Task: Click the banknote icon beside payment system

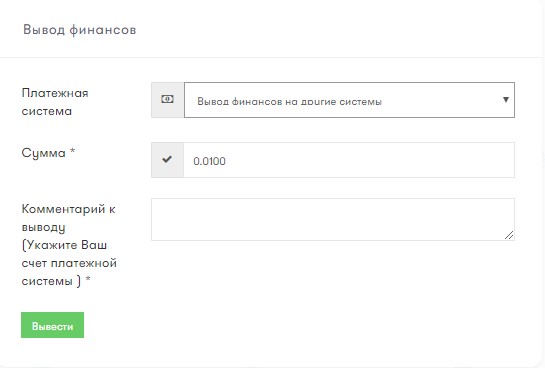Action: (x=167, y=99)
